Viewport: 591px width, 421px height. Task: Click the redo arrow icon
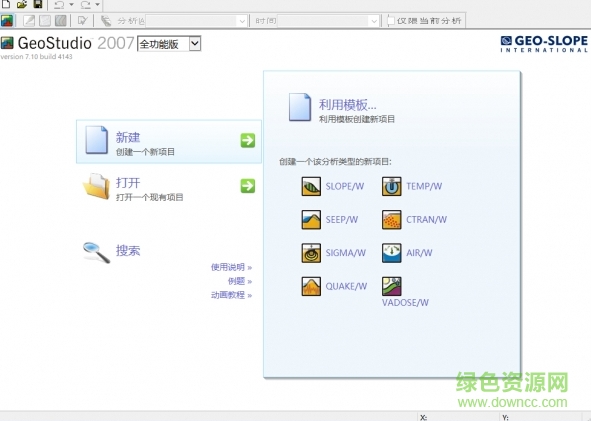tap(86, 5)
